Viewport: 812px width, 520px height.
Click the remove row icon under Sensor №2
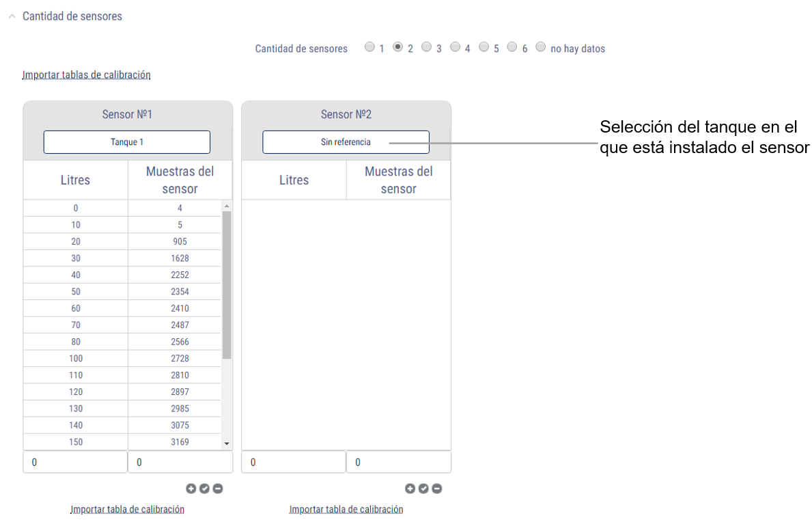click(437, 489)
